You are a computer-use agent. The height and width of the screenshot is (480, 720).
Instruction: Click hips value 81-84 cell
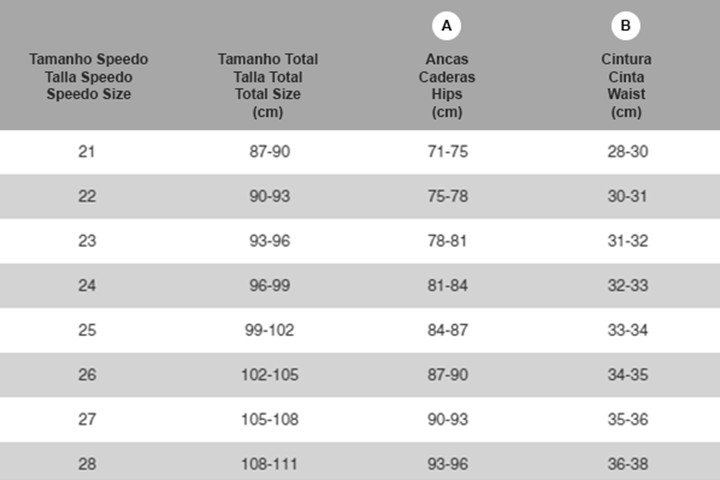pos(448,285)
